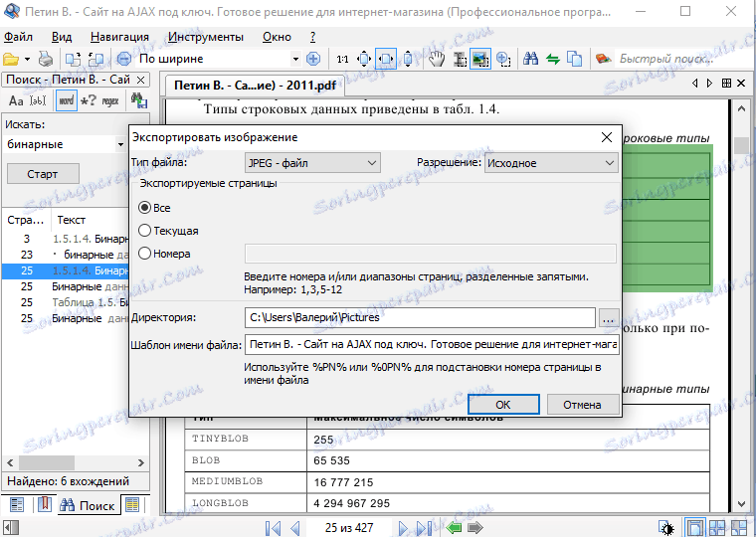Viewport: 756px width, 537px height.
Task: Click the binoculars Find icon
Action: click(x=531, y=59)
